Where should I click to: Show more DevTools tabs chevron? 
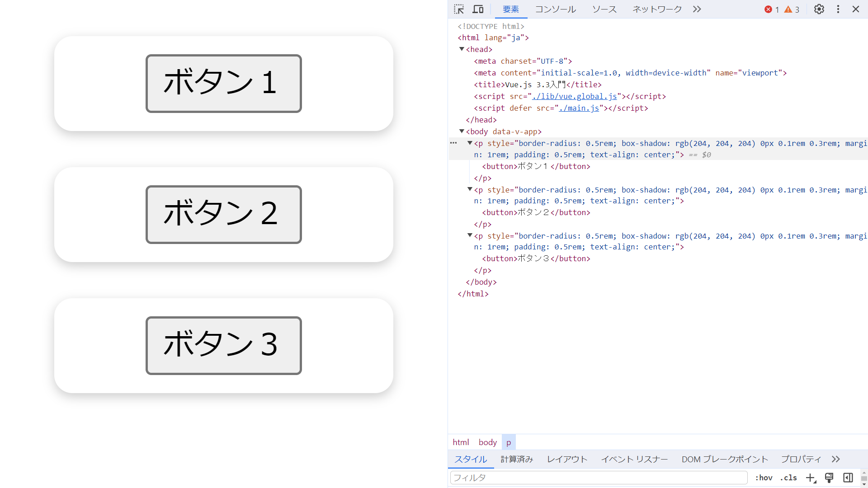(697, 9)
